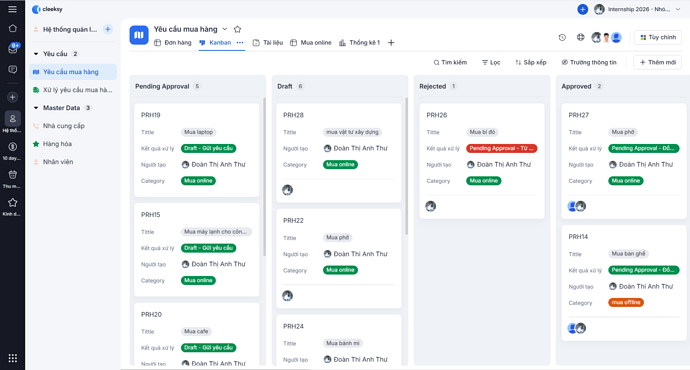Open the Tùy chỉnh customize button
This screenshot has width=690, height=370.
[658, 37]
